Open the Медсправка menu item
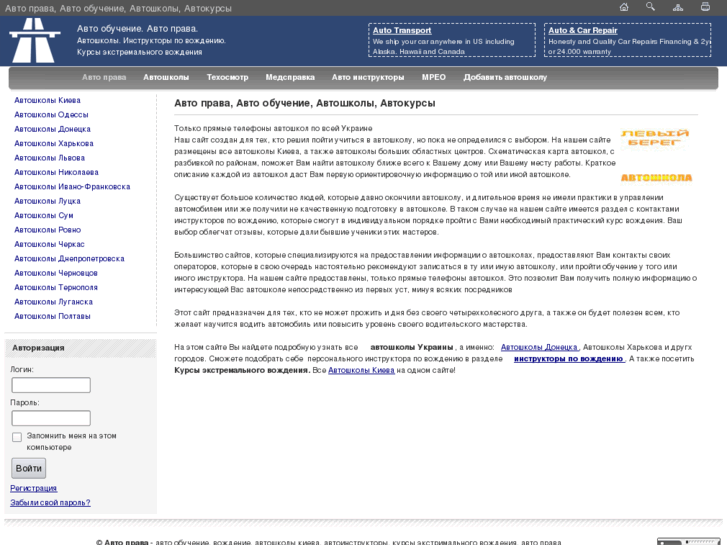727x545 pixels. [x=290, y=77]
